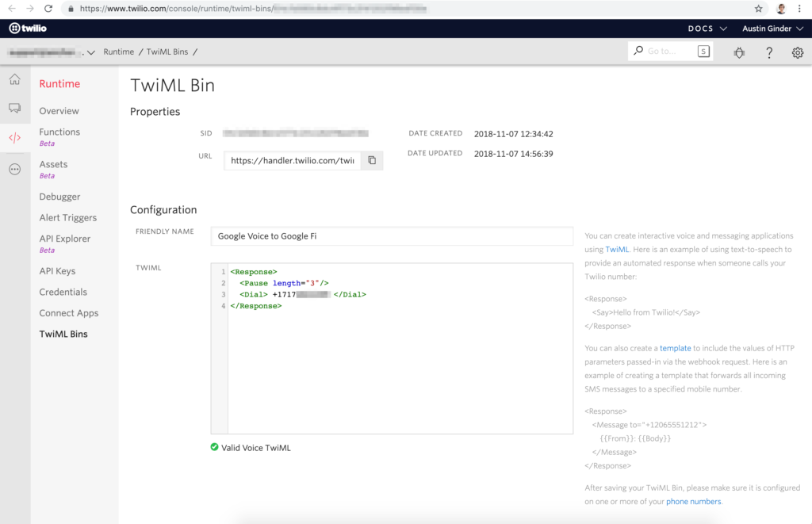The width and height of the screenshot is (812, 524).
Task: Open the Home icon in left rail
Action: (14, 79)
